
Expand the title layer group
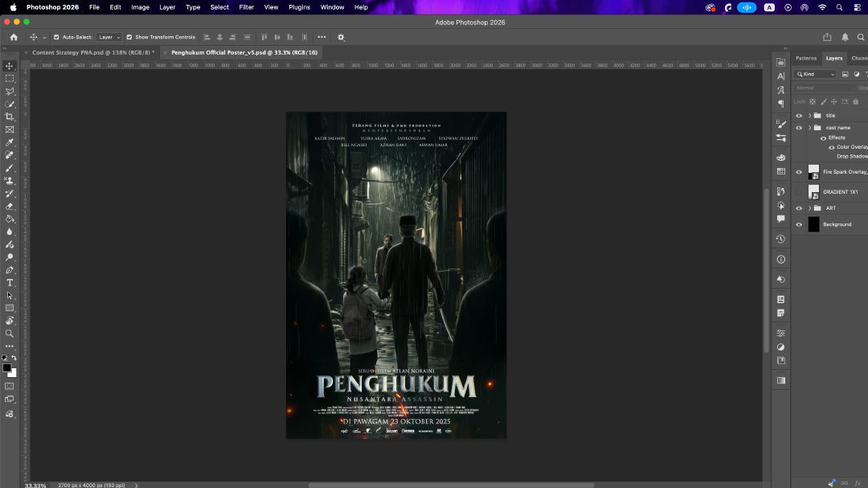[810, 116]
